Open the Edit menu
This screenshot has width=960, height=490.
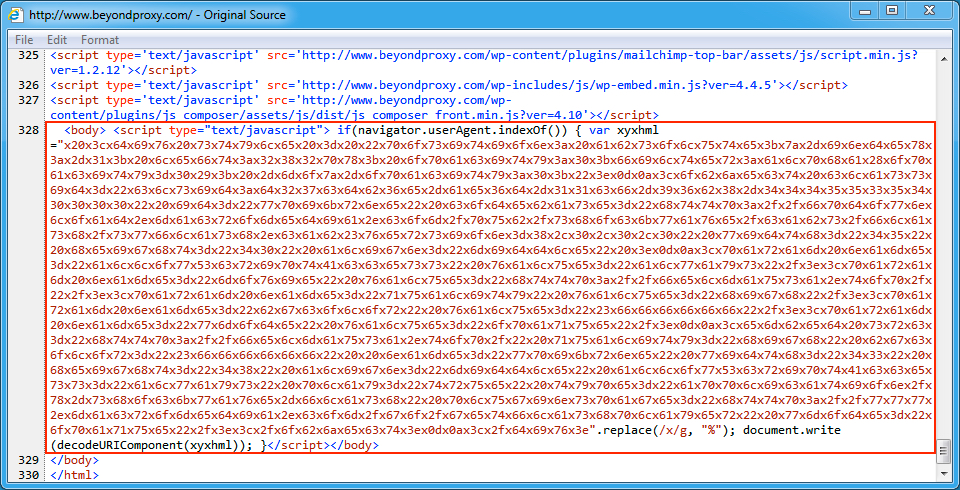(x=57, y=40)
